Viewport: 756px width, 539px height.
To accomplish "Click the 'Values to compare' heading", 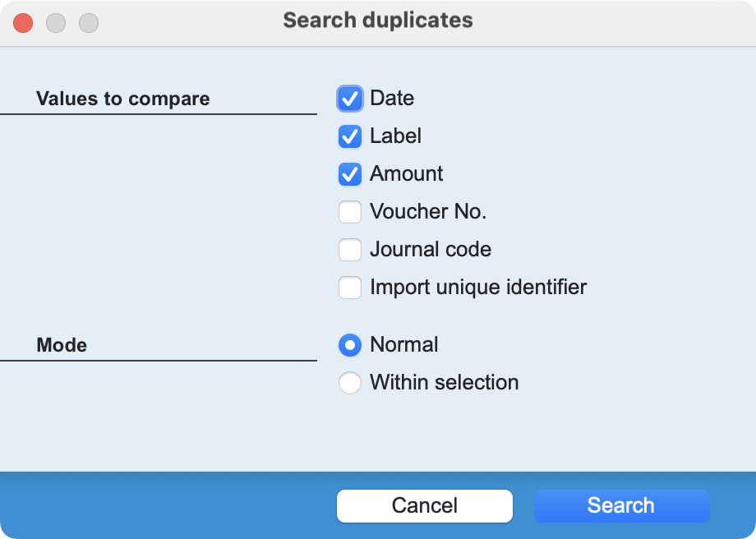I will (x=123, y=99).
